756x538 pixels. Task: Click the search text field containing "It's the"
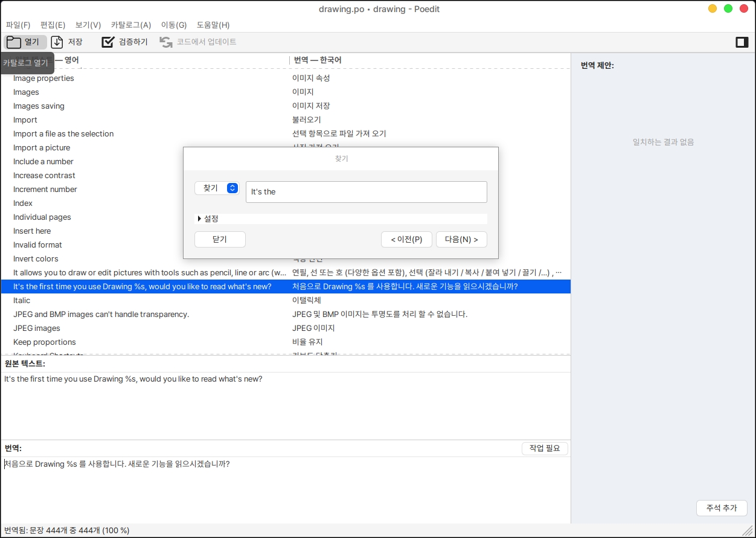point(366,192)
